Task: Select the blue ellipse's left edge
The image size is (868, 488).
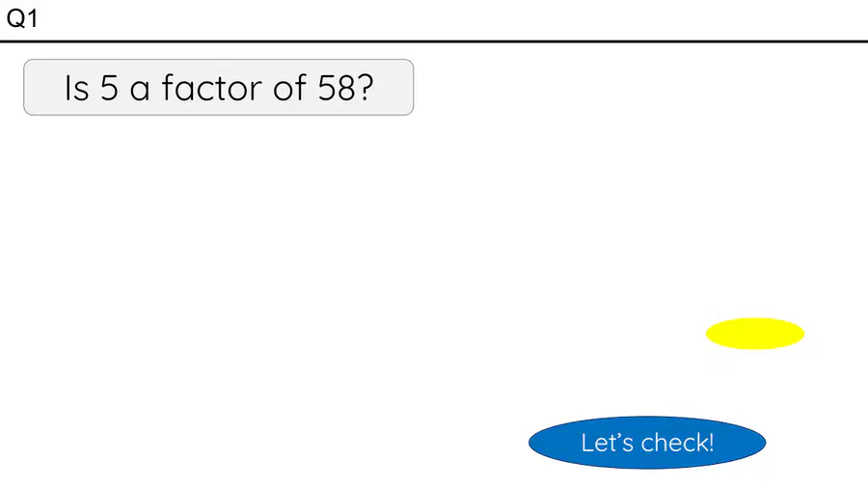Action: click(530, 443)
